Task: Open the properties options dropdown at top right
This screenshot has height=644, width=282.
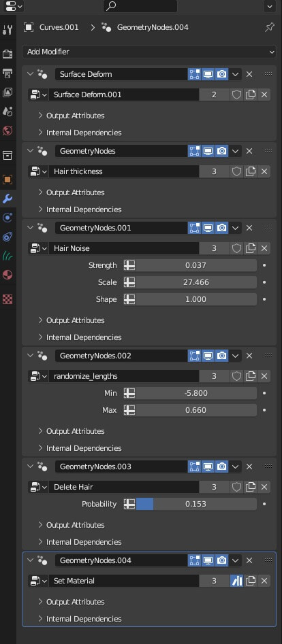Action: pos(269,6)
